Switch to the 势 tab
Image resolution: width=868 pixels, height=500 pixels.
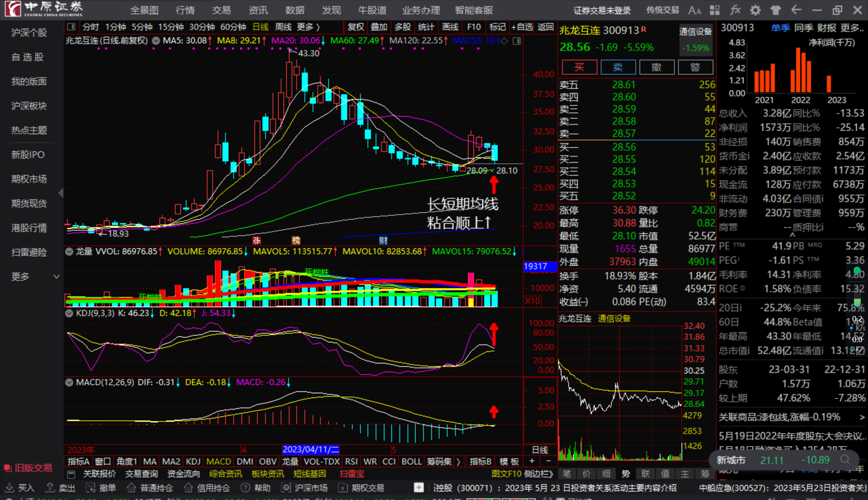pos(626,474)
